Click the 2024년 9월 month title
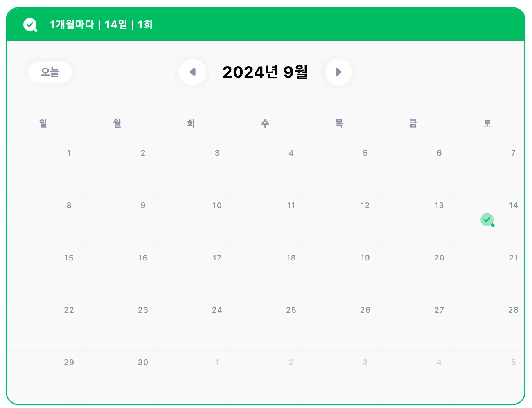Viewport: 532px width, 408px height. [265, 72]
